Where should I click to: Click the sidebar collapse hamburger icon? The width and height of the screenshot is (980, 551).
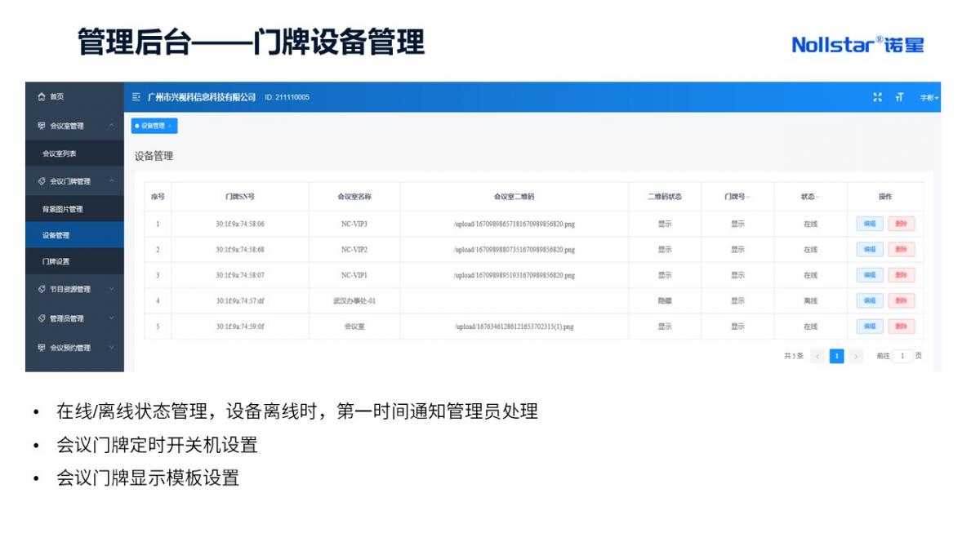point(136,97)
